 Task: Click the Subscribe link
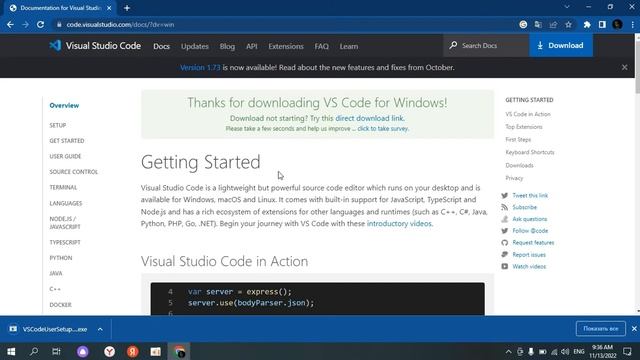click(524, 207)
